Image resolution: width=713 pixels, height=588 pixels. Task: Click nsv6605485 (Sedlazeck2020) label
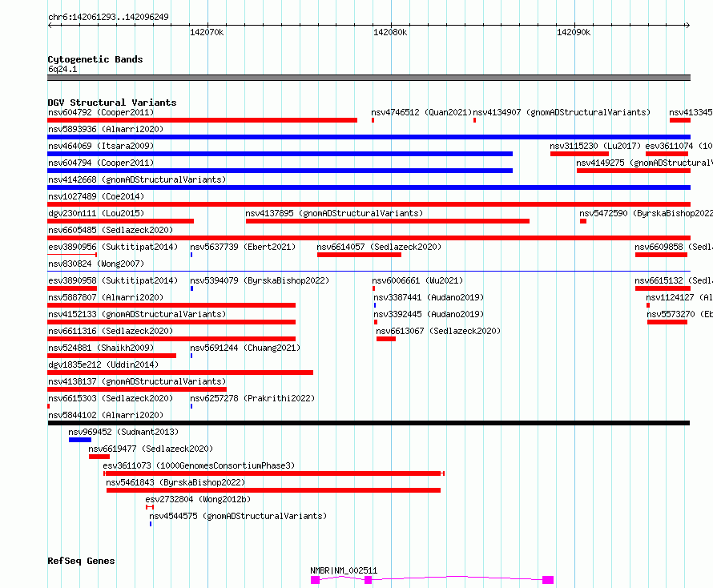pos(111,230)
